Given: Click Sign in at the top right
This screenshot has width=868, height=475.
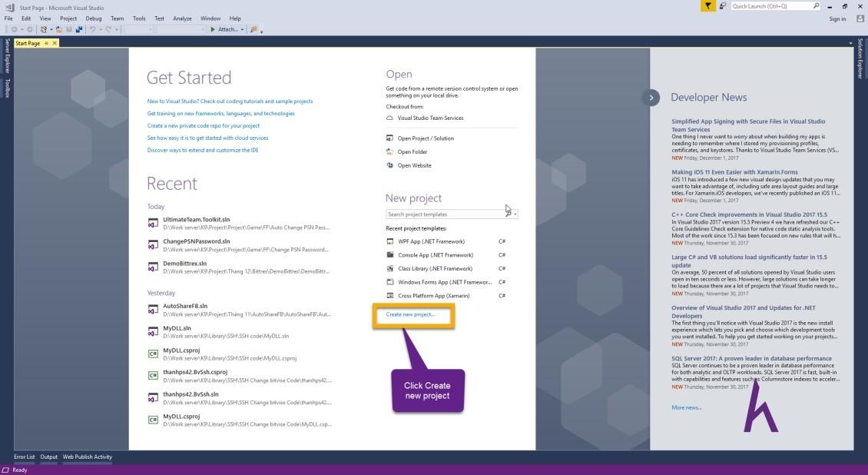Looking at the screenshot, I should click(837, 18).
